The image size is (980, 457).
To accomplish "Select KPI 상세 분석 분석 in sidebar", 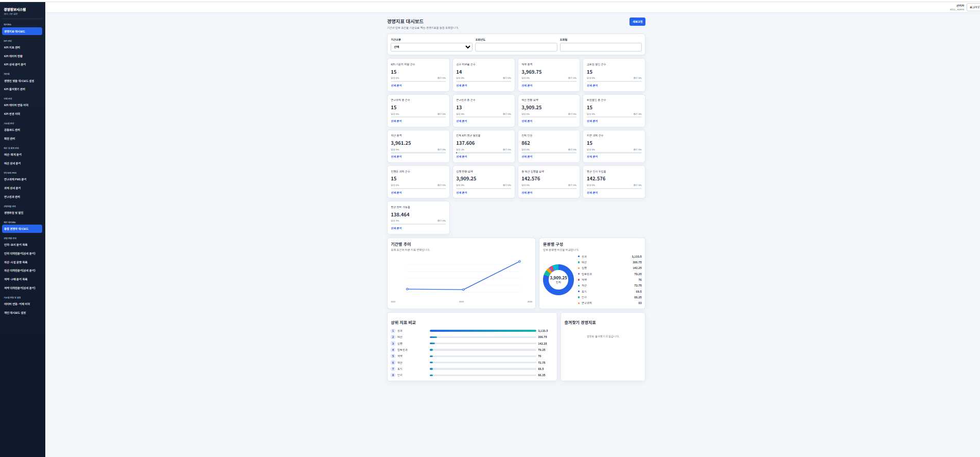I will (22, 64).
